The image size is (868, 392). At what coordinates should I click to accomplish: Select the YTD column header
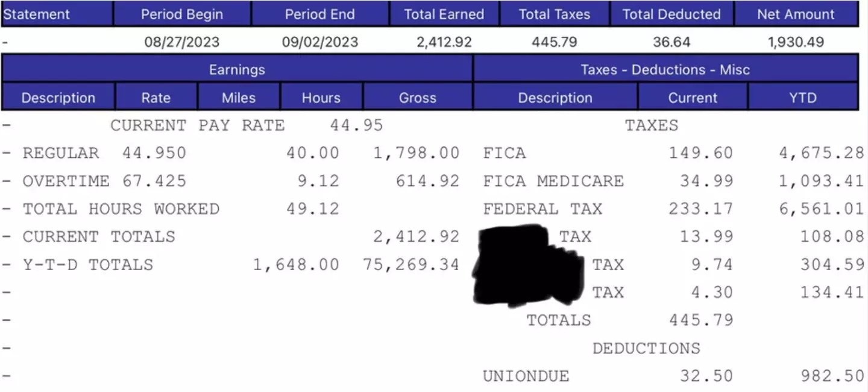pos(802,98)
